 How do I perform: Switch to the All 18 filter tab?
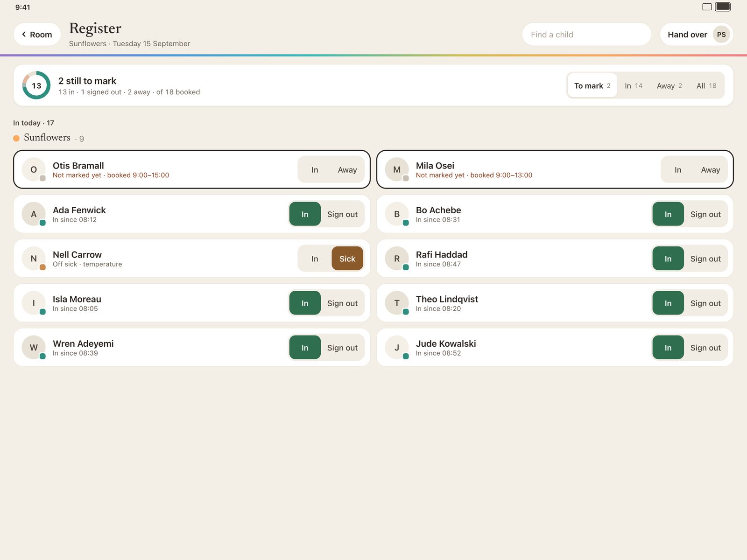(706, 85)
